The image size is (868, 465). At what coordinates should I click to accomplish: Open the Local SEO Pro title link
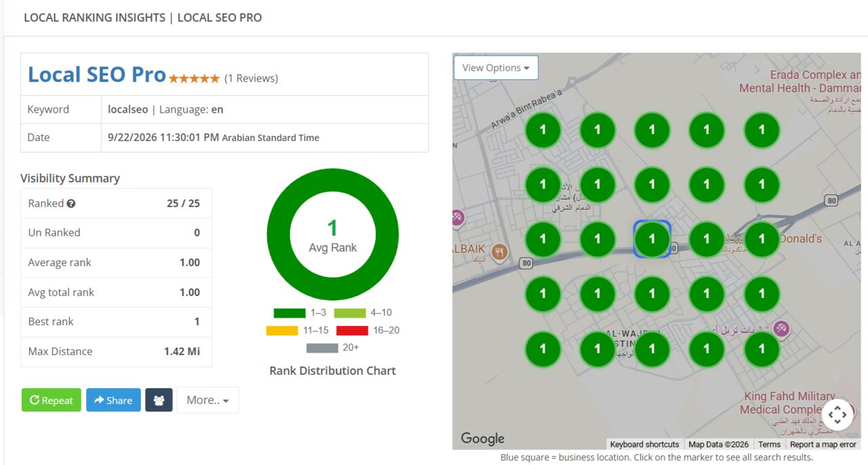(97, 74)
